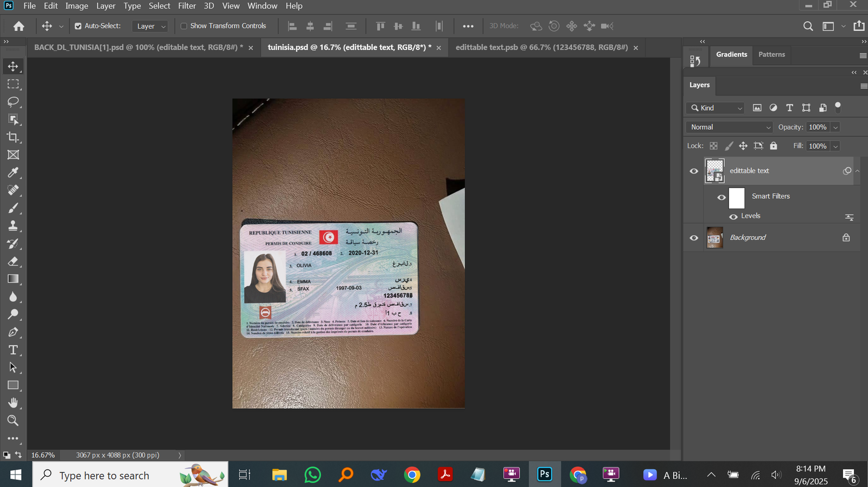The image size is (868, 487).
Task: Open the Normal blend mode dropdown
Action: 730,127
